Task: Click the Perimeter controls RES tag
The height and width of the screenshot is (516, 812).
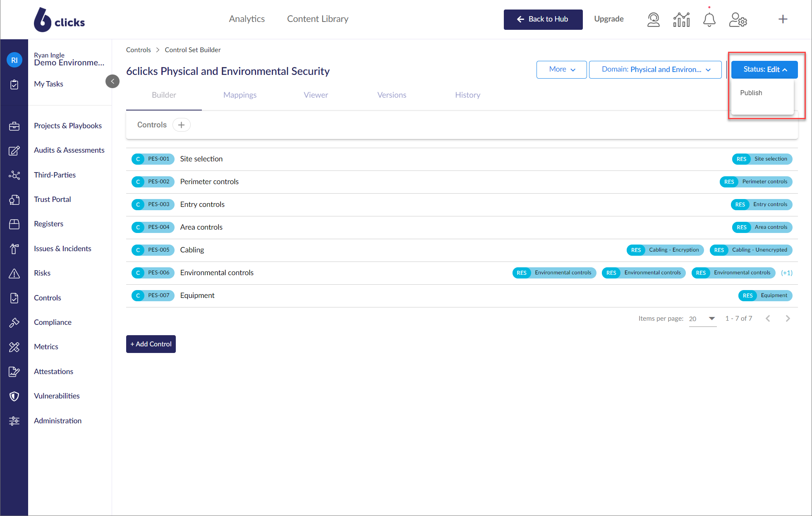Action: tap(756, 182)
